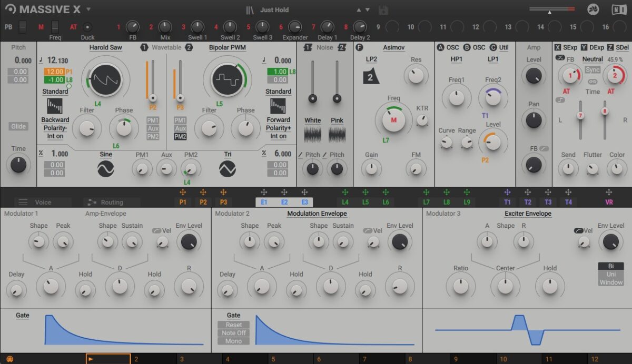The image size is (632, 364).
Task: Enable Aux routing on oscillator 2
Action: coord(180,128)
